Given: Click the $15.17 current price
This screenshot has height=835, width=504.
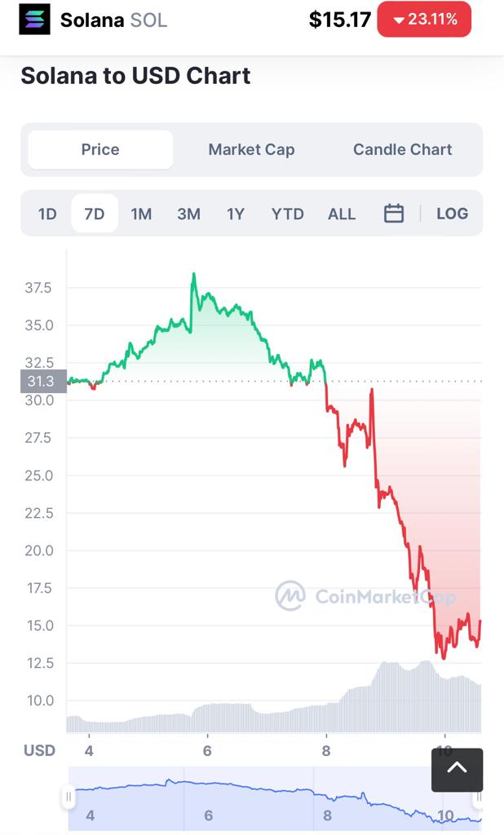Looking at the screenshot, I should (x=339, y=20).
